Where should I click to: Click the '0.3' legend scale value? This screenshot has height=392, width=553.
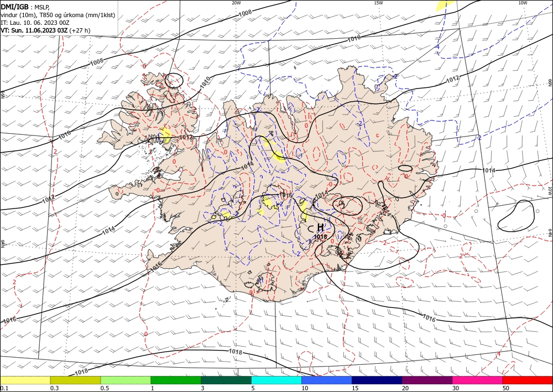click(54, 388)
